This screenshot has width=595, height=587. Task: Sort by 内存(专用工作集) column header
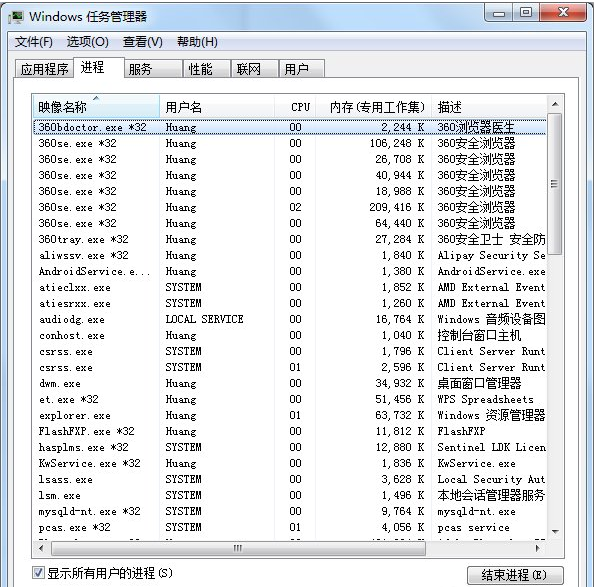click(x=374, y=107)
